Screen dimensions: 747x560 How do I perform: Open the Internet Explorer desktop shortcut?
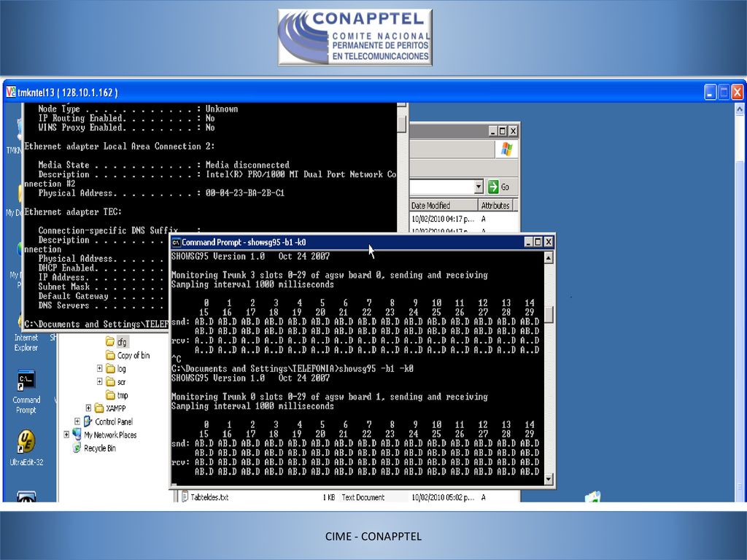(26, 343)
